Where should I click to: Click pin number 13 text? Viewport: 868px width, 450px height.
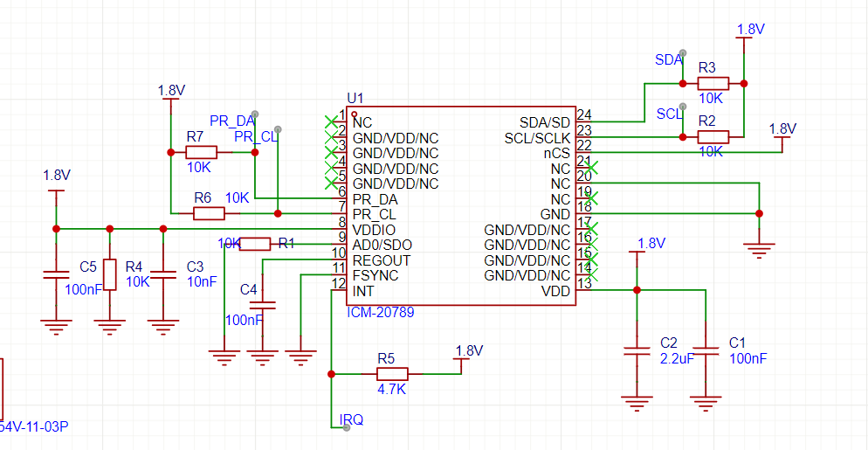[x=583, y=283]
